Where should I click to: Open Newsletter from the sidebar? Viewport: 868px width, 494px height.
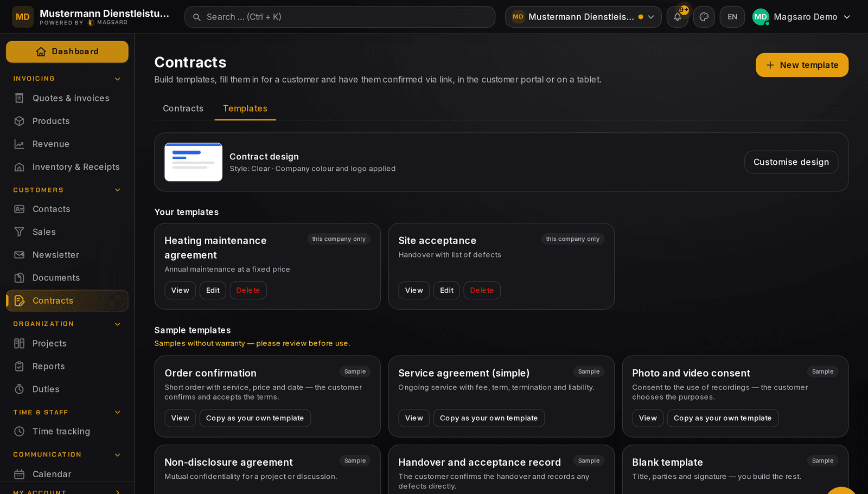pos(67,255)
